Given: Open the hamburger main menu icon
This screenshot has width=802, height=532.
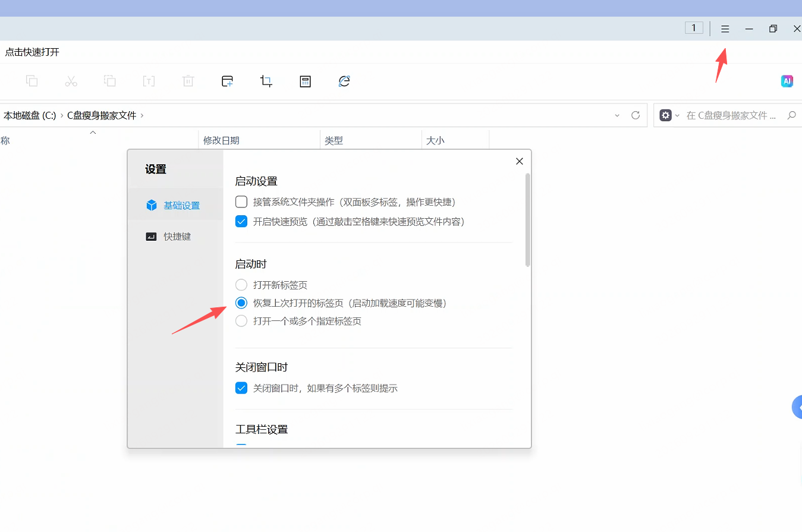Looking at the screenshot, I should click(x=725, y=29).
